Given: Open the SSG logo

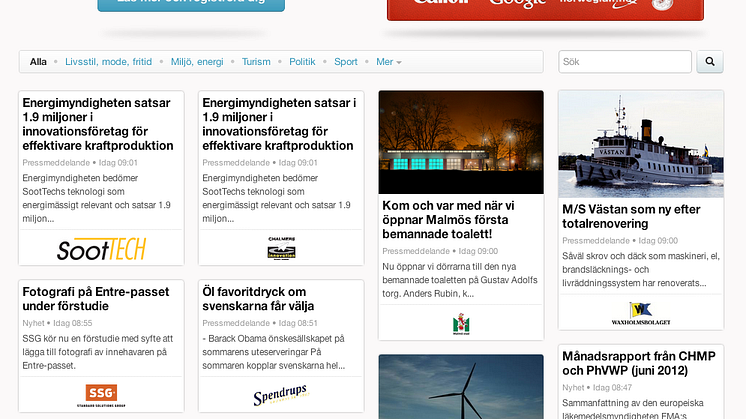Looking at the screenshot, I should pyautogui.click(x=101, y=395).
